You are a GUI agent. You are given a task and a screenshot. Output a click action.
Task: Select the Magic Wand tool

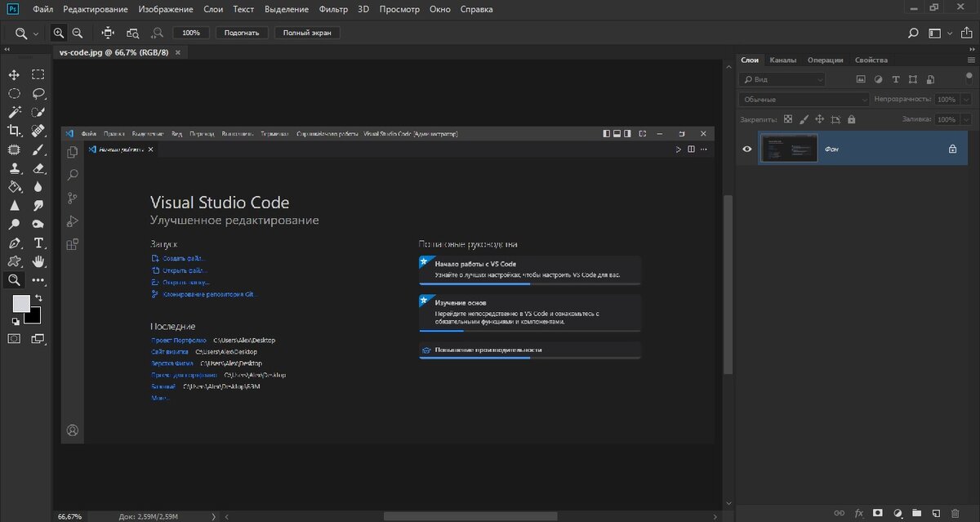pyautogui.click(x=14, y=112)
